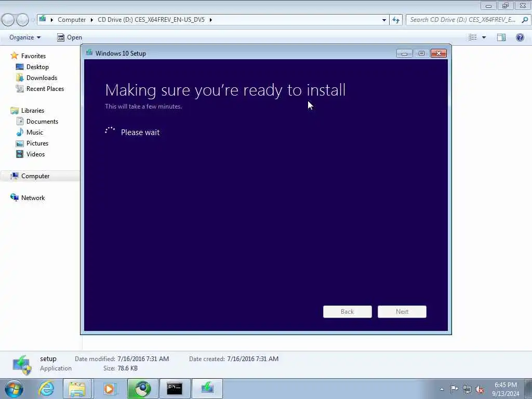Show hidden icons tray arrow
532x399 pixels.
442,389
